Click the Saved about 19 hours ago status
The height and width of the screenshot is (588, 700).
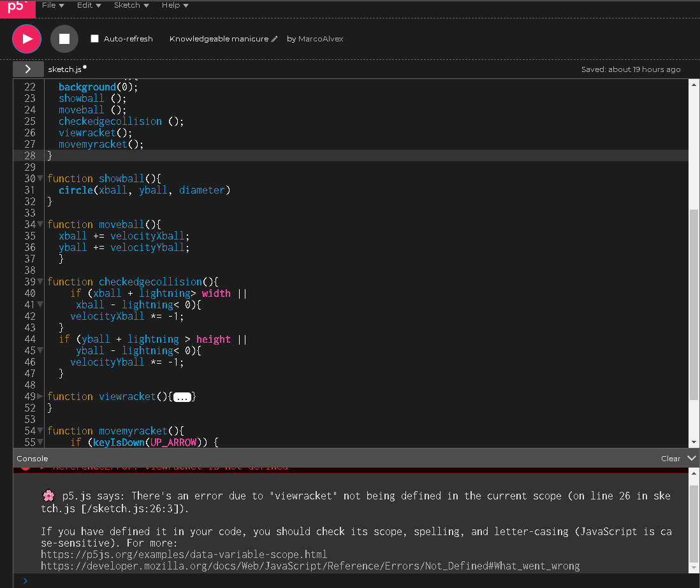(x=631, y=69)
